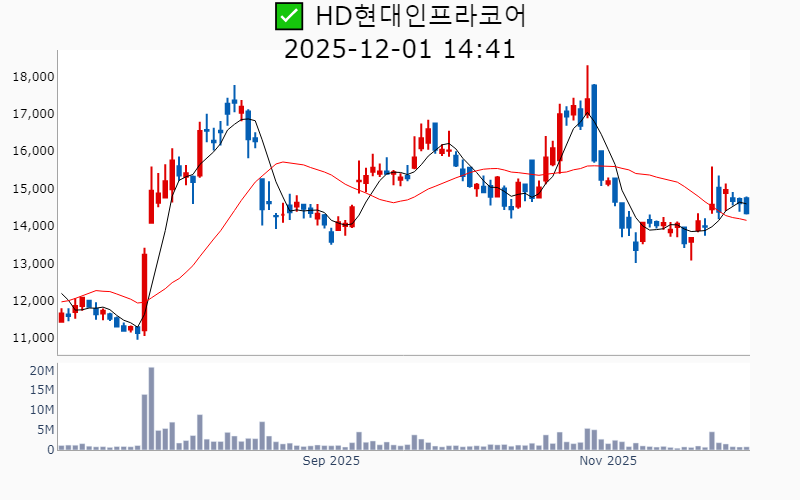Click the 20M volume axis label
Screen dimensions: 800x500
click(x=41, y=371)
